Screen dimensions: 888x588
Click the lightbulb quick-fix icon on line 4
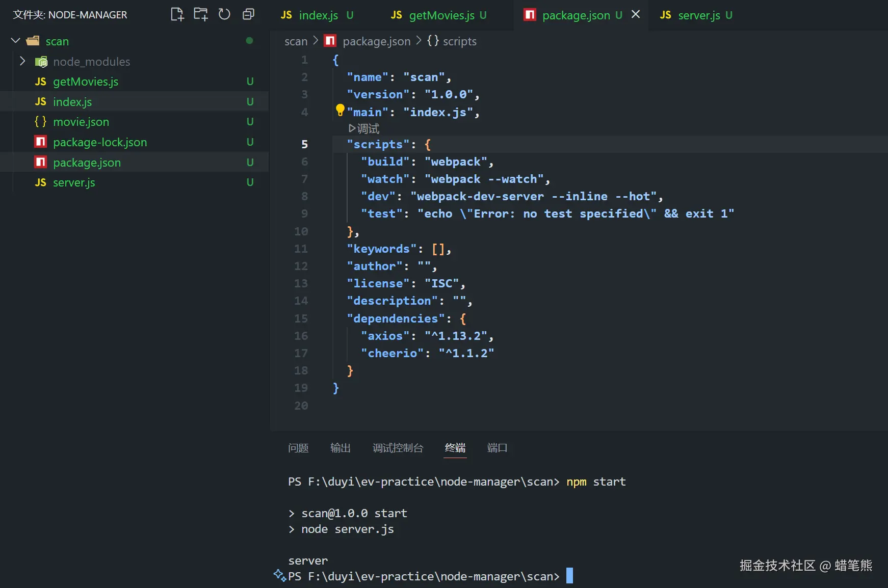point(340,110)
